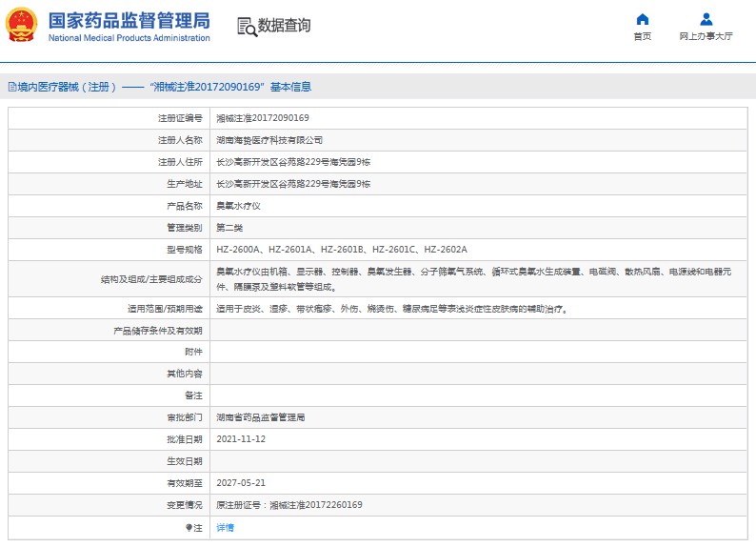The width and height of the screenshot is (756, 547).
Task: Click the 生效日期 row label
Action: [x=185, y=461]
